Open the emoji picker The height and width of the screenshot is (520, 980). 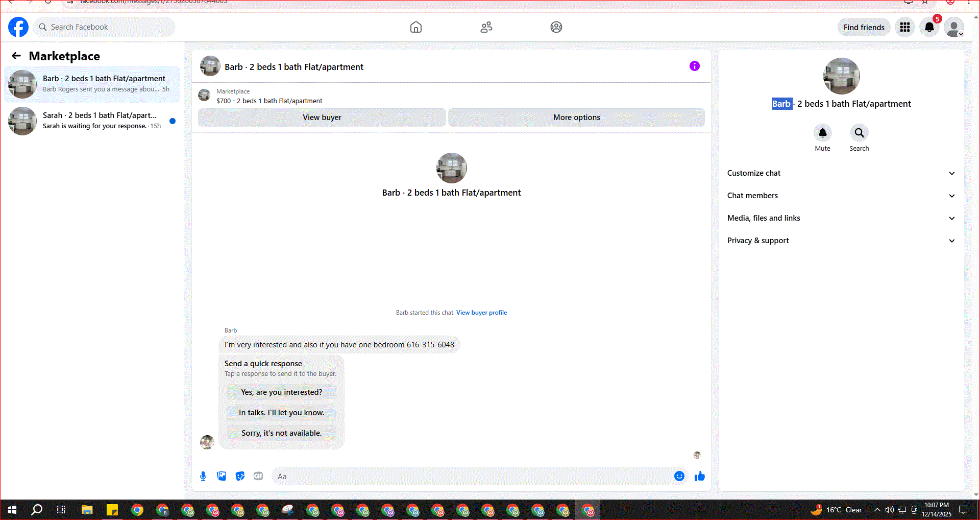click(x=679, y=476)
